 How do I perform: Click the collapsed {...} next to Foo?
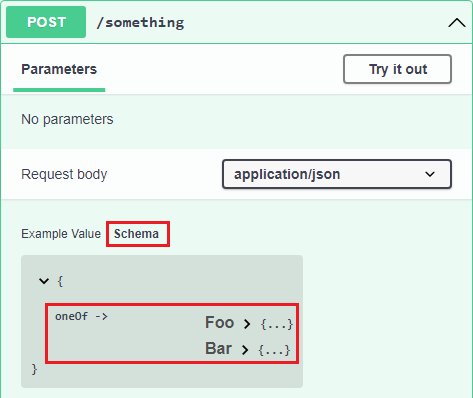(x=277, y=324)
